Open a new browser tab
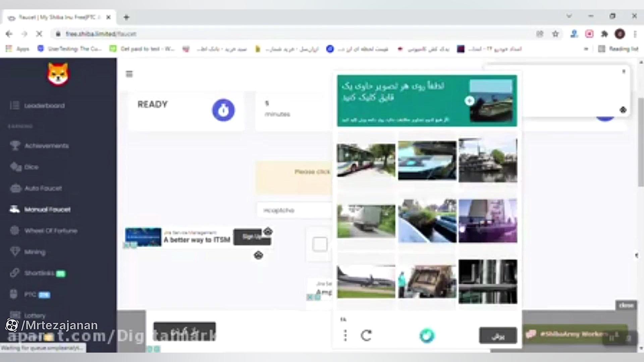Screen dimensions: 644x362 (126, 17)
